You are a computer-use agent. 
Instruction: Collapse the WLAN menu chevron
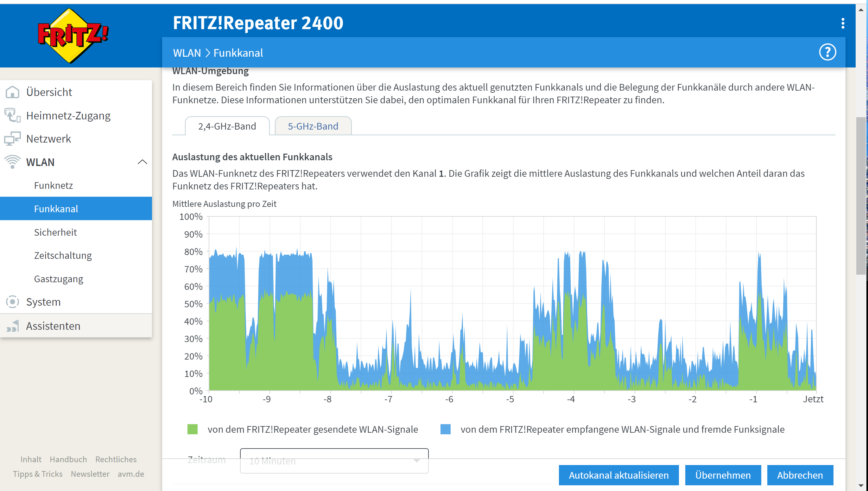tap(142, 162)
